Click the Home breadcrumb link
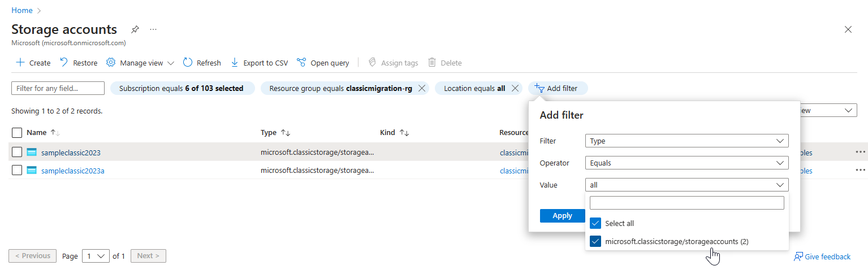The height and width of the screenshot is (274, 868). (22, 10)
